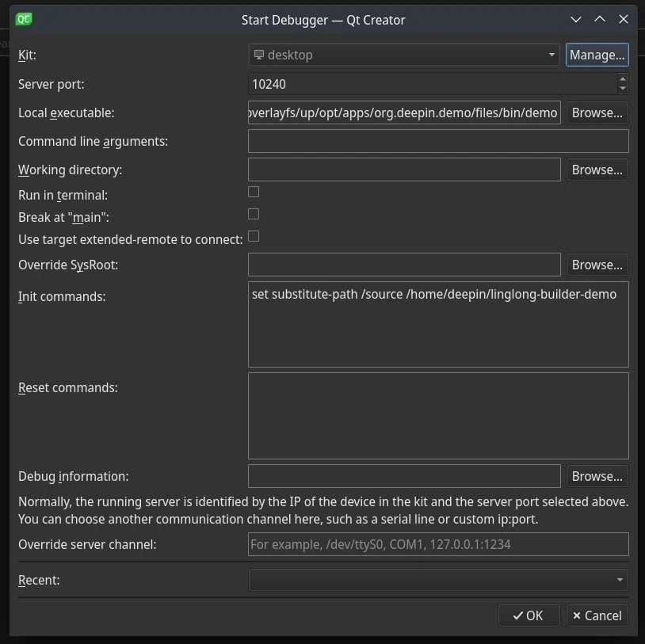Click the Override SysRoot input field
Image resolution: width=645 pixels, height=644 pixels.
(404, 265)
